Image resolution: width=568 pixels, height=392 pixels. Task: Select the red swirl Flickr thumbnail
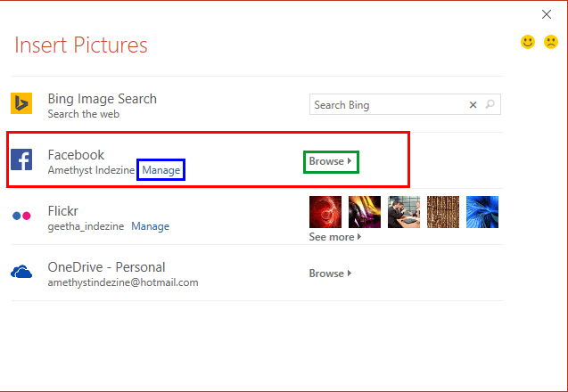pyautogui.click(x=325, y=212)
